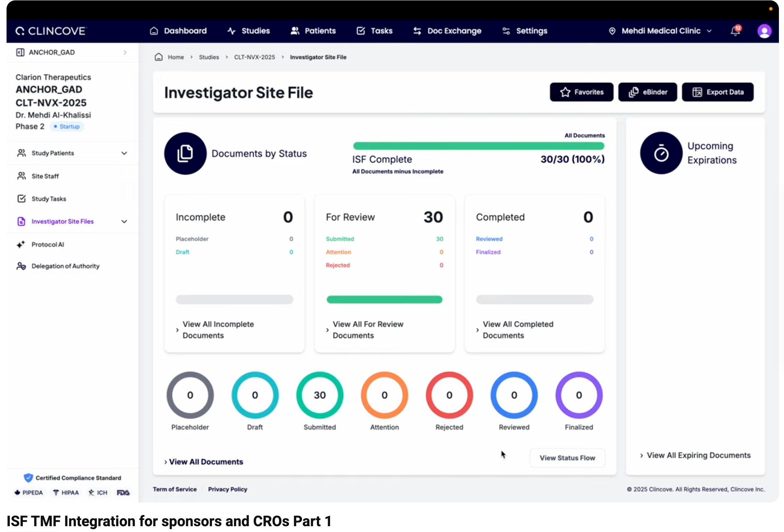Image resolution: width=784 pixels, height=532 pixels.
Task: Click Home in the breadcrumb
Action: tap(176, 57)
